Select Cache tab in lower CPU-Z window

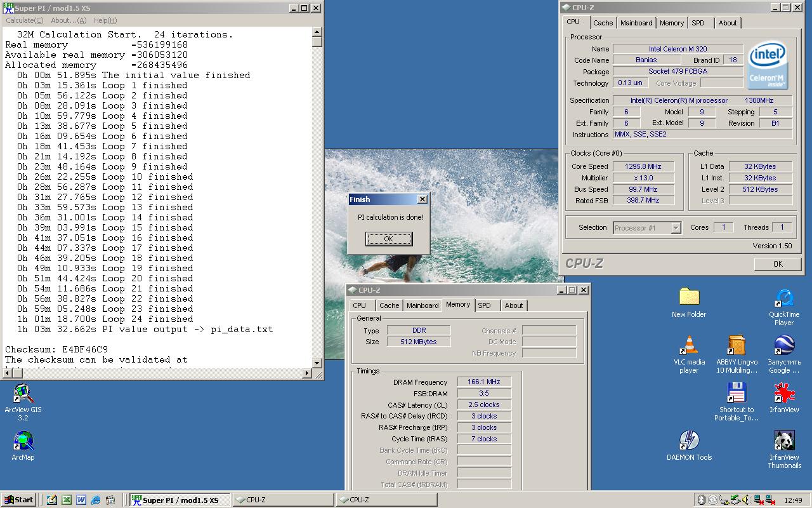(389, 305)
